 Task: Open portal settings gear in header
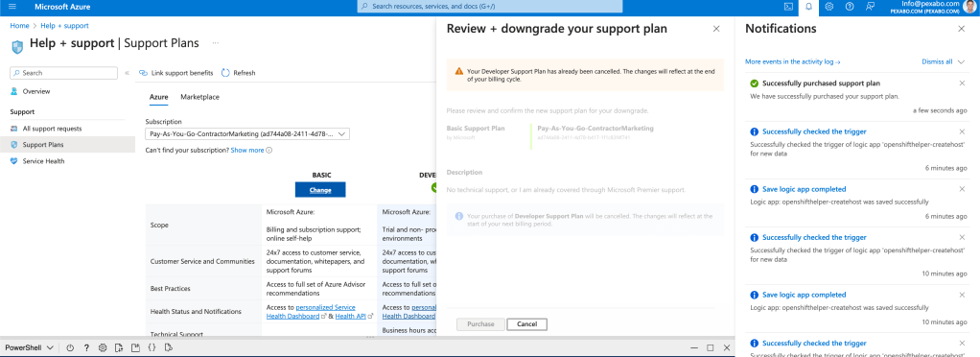(829, 7)
